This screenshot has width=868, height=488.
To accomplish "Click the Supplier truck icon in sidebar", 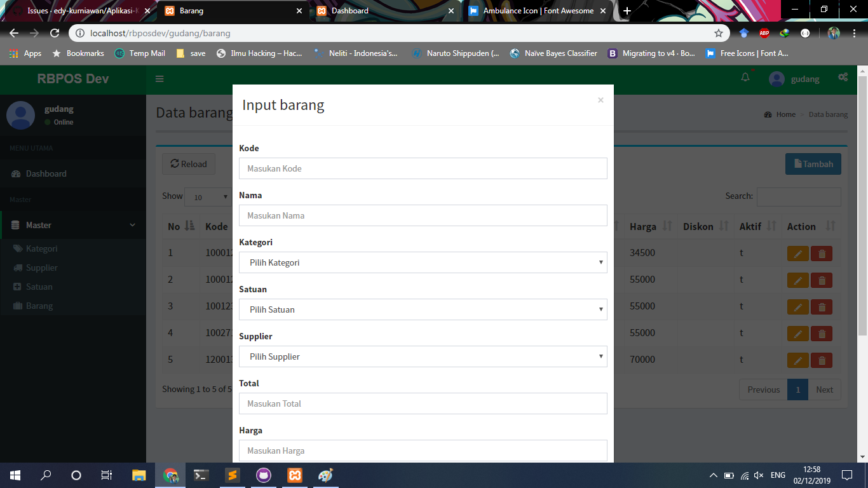I will pos(19,268).
